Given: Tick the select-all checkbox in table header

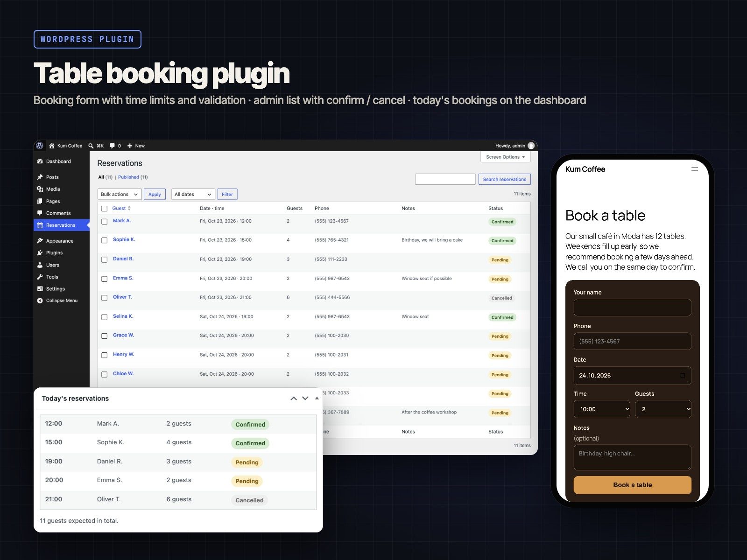Looking at the screenshot, I should (x=104, y=209).
